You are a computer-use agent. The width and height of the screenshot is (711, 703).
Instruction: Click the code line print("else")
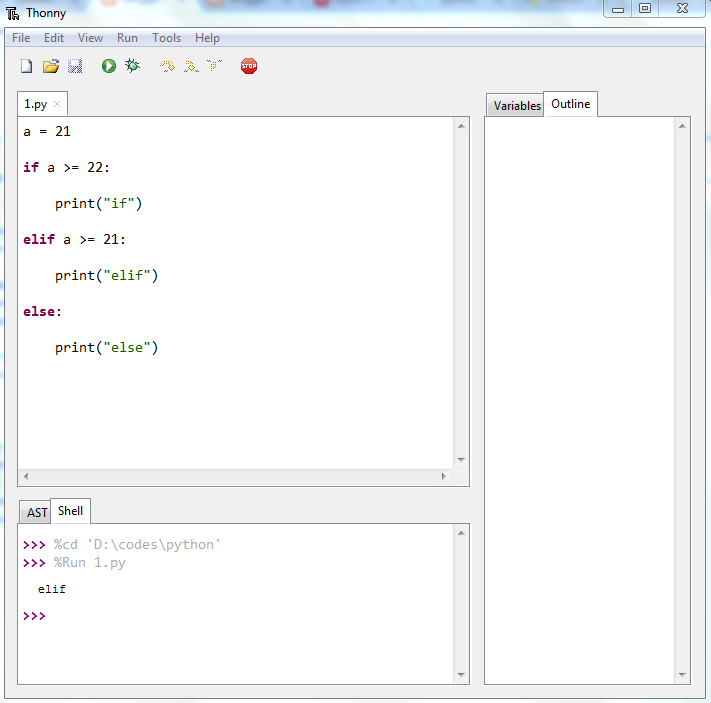point(107,348)
